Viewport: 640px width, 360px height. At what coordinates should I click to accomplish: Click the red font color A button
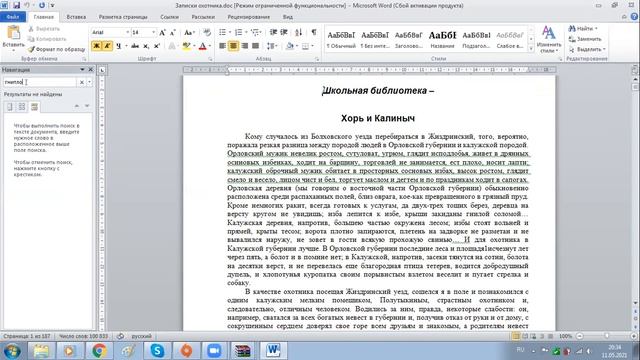202,46
